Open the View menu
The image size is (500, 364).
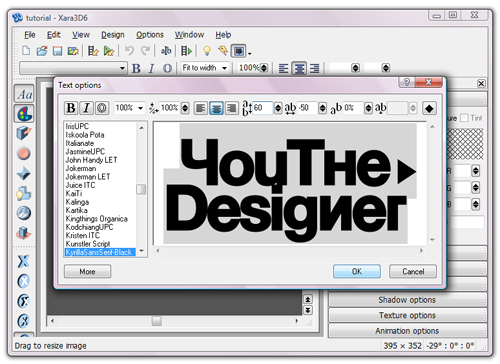pos(81,35)
